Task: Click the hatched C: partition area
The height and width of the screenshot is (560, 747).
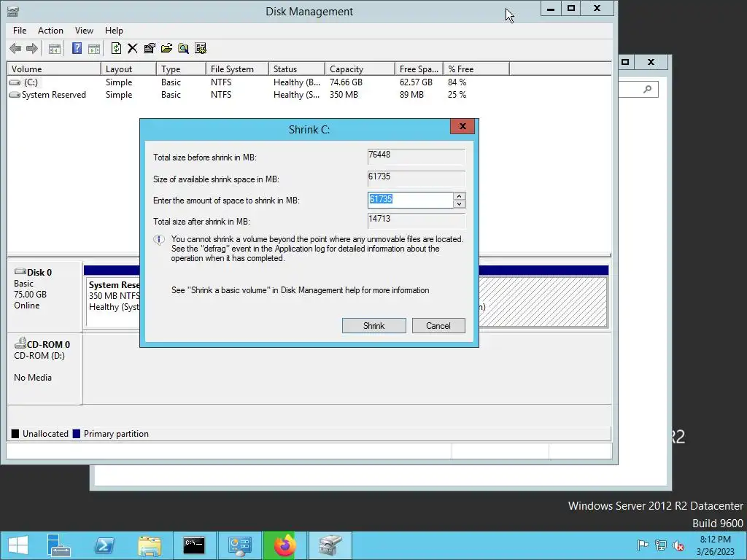Action: click(543, 301)
